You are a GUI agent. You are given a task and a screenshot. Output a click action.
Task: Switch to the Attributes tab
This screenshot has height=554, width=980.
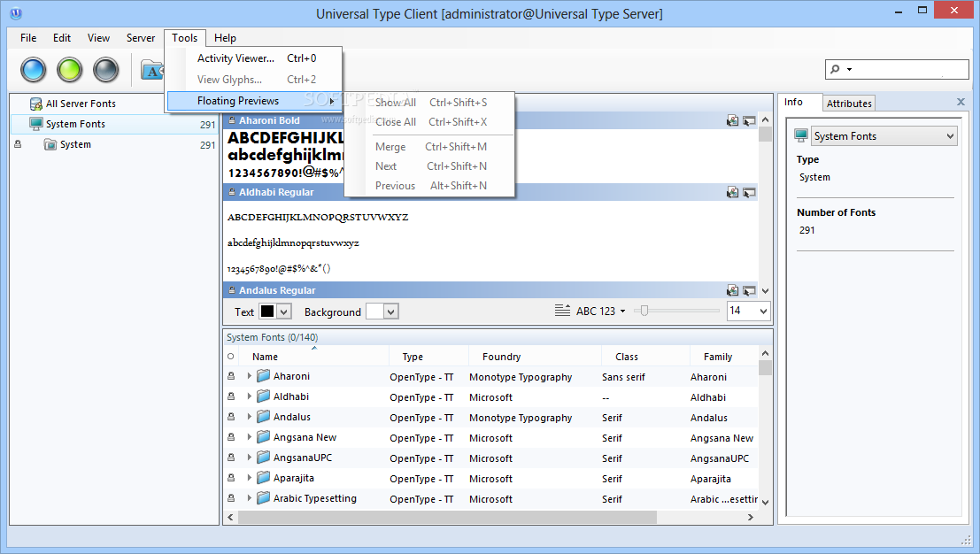[849, 103]
